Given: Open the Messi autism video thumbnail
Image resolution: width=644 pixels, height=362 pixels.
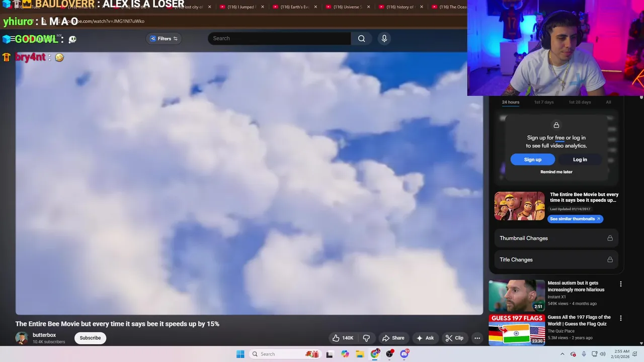Looking at the screenshot, I should (x=517, y=296).
